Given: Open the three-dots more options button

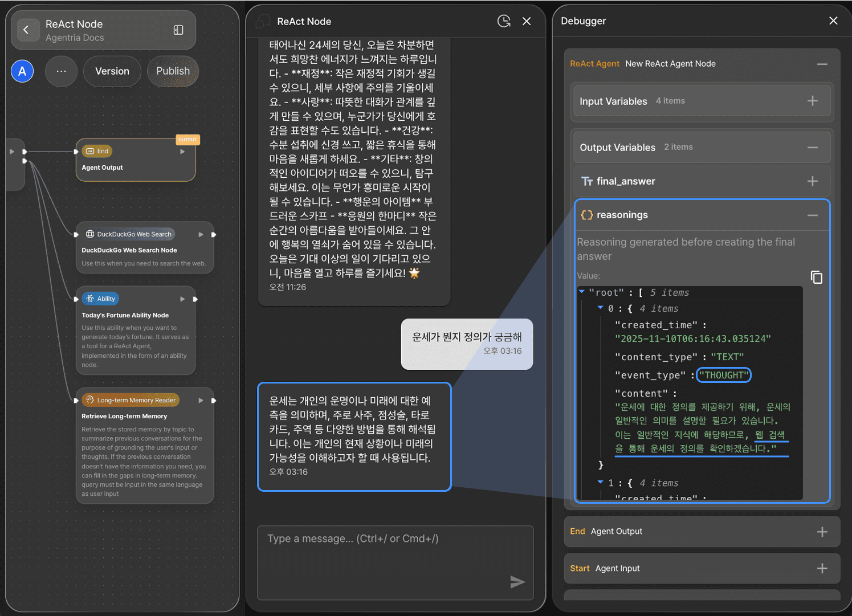Looking at the screenshot, I should (x=61, y=71).
